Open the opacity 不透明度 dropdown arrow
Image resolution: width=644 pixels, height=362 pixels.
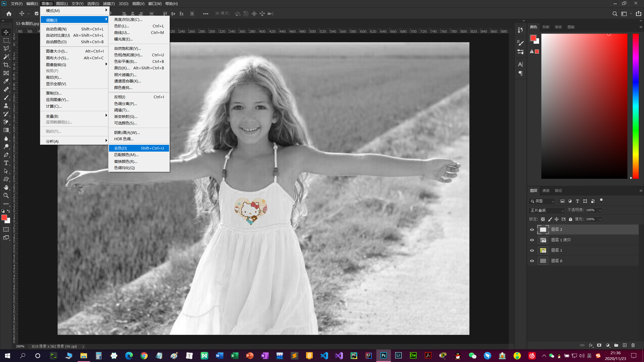click(600, 210)
